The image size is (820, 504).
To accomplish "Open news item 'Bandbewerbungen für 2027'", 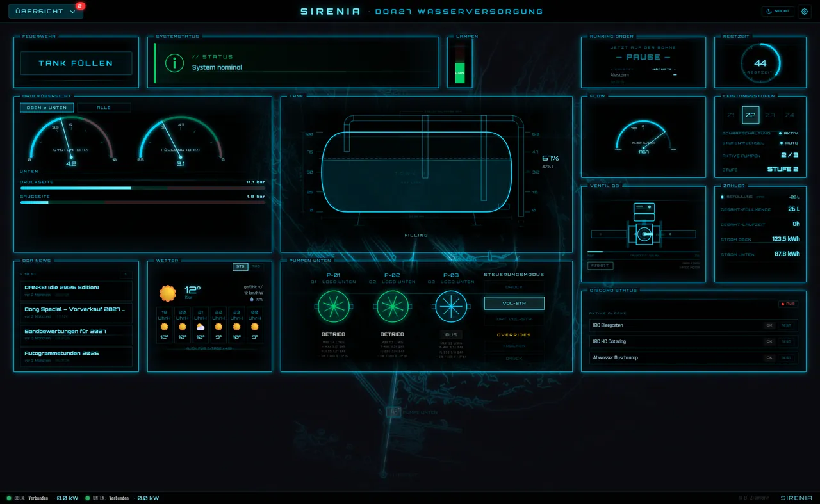I will click(x=76, y=334).
